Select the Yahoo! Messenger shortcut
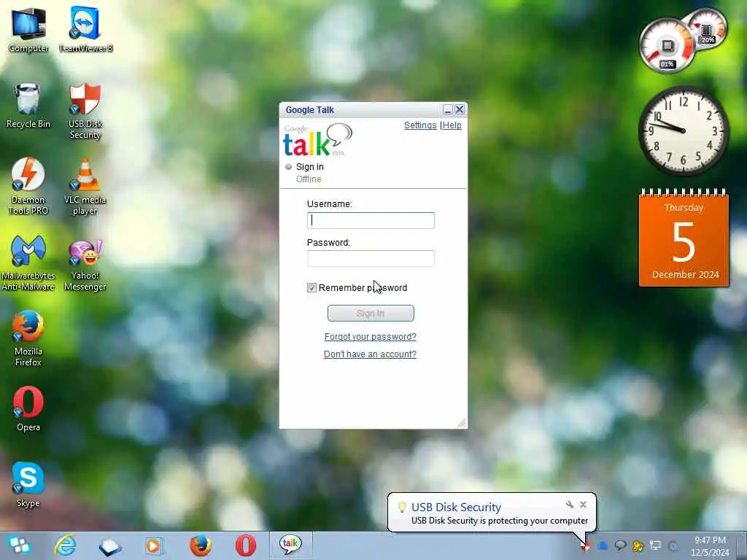The width and height of the screenshot is (747, 560). tap(85, 265)
